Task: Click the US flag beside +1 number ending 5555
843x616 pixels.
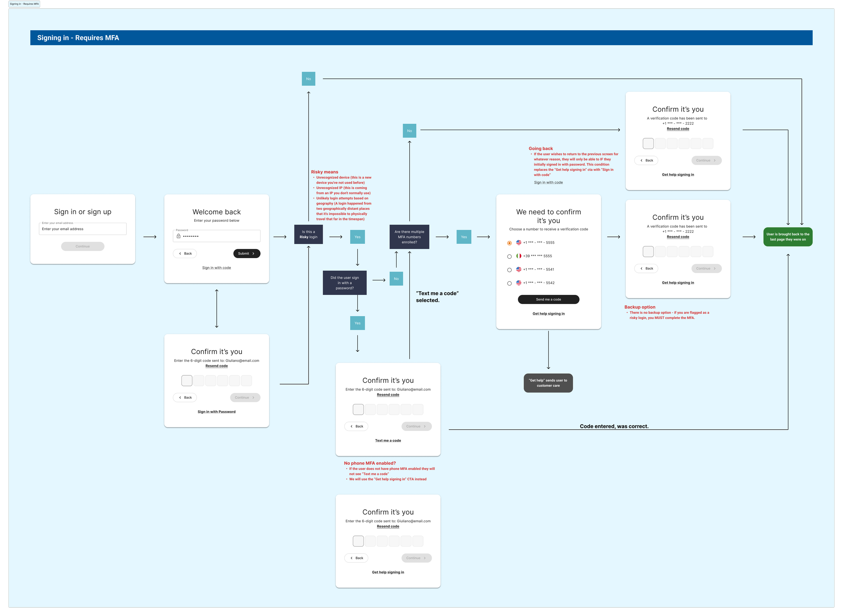Action: point(518,242)
